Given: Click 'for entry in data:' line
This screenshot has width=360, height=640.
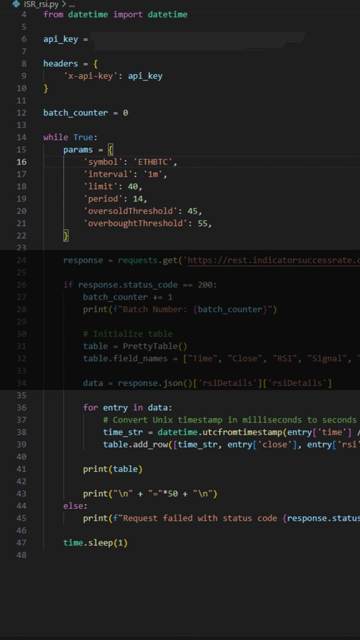Looking at the screenshot, I should pos(128,407).
